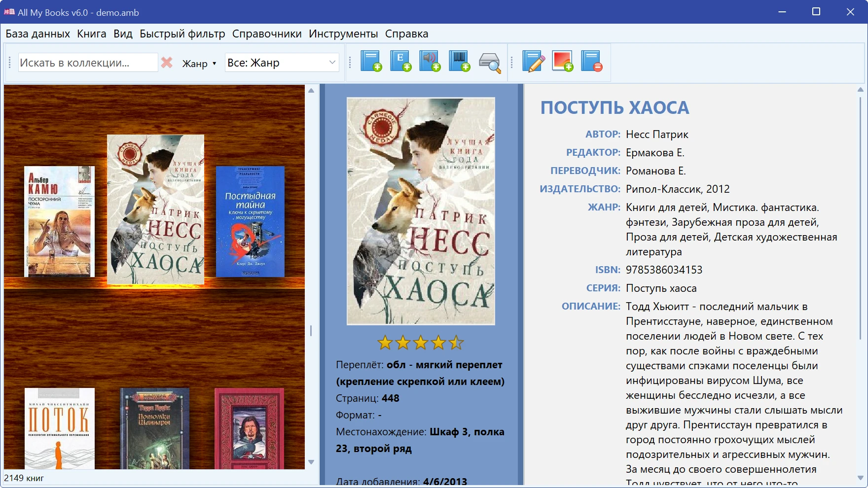Screen dimensions: 868x488
Task: Click the splitter handle beside the bookshelf
Action: point(311,330)
